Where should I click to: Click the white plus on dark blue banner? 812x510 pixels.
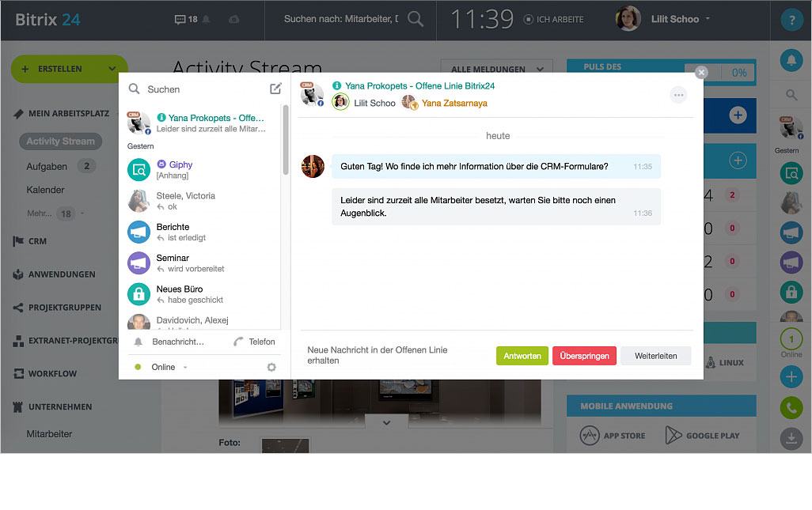point(738,115)
